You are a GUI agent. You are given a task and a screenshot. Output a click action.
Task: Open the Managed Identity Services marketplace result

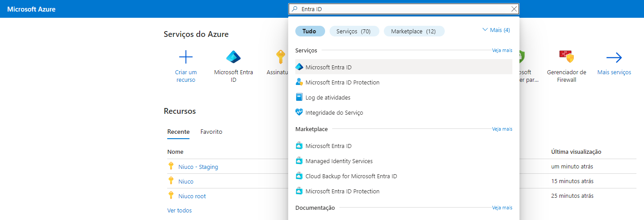[404, 161]
